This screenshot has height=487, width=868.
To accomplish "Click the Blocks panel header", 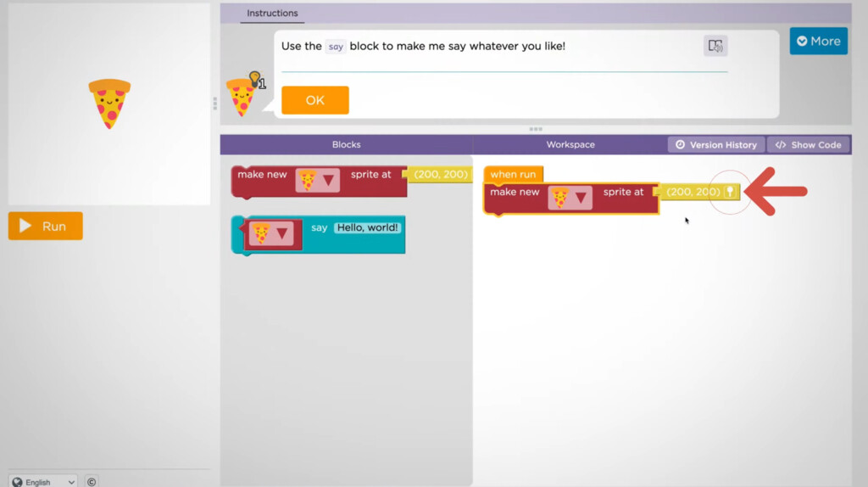I will 346,144.
